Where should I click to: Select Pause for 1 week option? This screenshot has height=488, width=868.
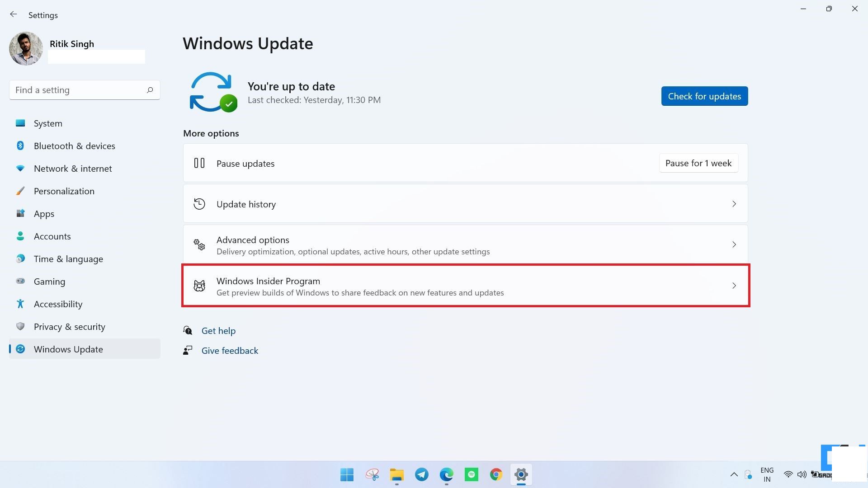pos(698,162)
